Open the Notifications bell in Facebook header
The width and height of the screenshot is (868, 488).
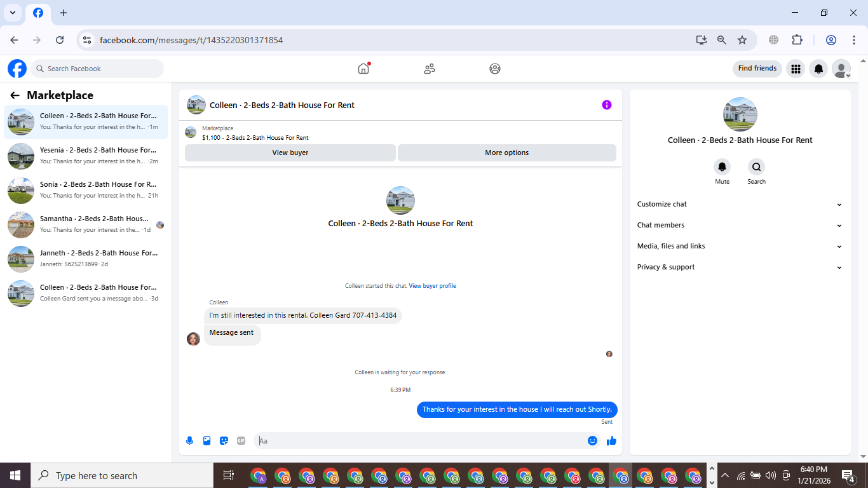tap(818, 69)
